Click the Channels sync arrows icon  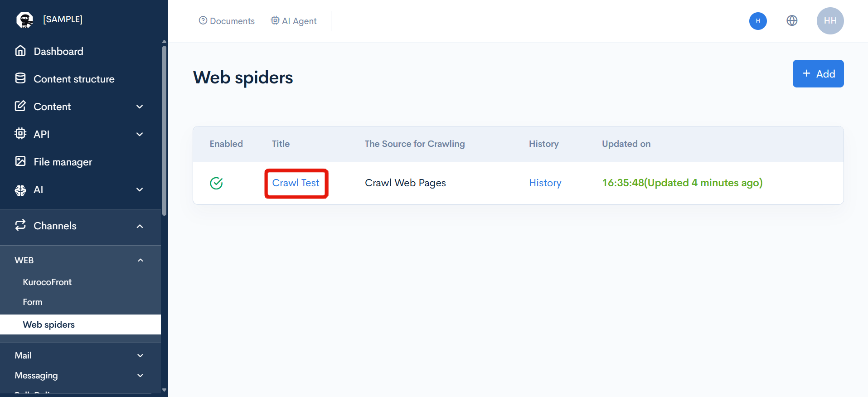point(20,225)
